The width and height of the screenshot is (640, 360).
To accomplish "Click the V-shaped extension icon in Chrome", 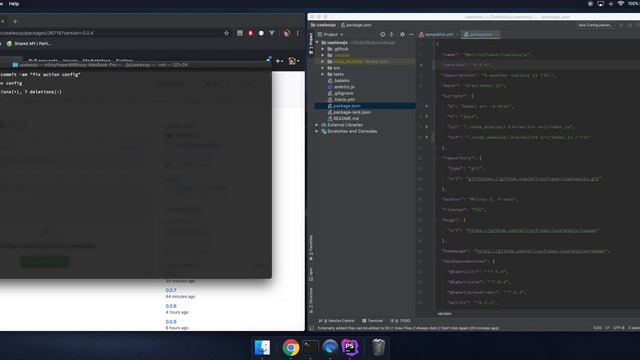I will (272, 33).
